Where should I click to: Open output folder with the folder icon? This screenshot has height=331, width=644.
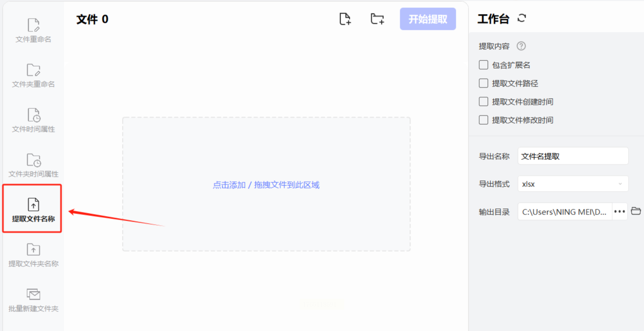[x=636, y=211]
